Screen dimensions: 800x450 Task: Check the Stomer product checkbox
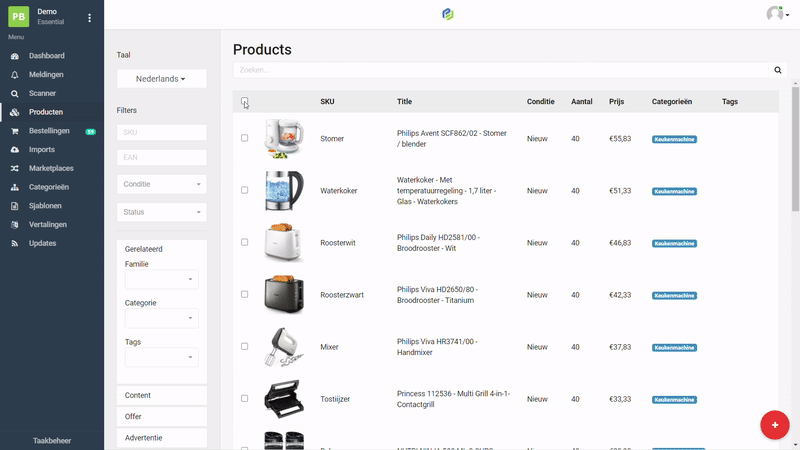[244, 138]
